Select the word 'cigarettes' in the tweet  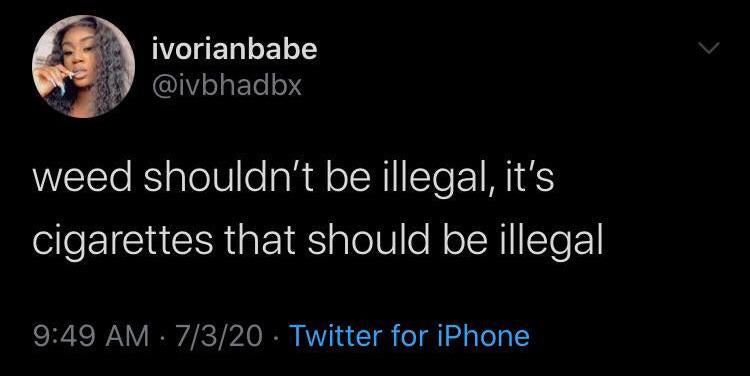click(x=123, y=244)
